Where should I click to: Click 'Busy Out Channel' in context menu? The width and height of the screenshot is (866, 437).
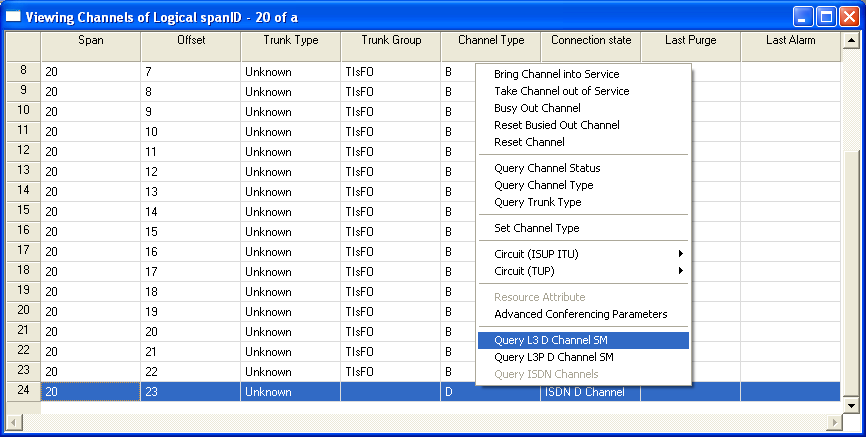pyautogui.click(x=537, y=108)
